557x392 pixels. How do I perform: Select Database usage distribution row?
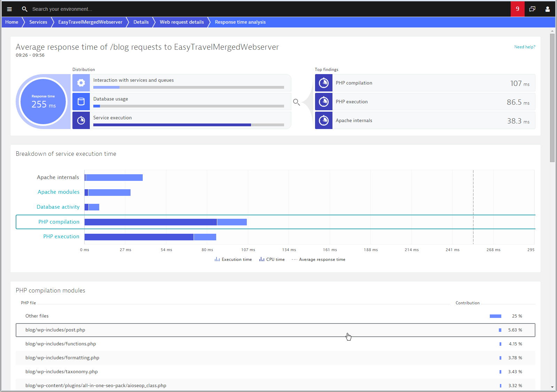pyautogui.click(x=182, y=102)
